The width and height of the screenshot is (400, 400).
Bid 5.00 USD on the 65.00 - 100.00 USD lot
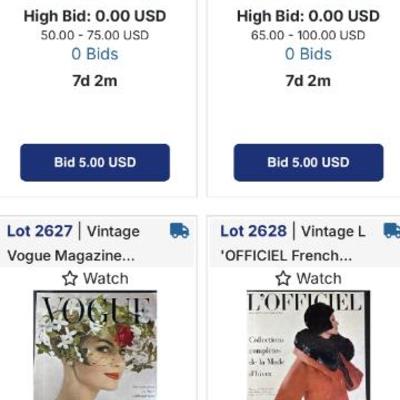click(308, 163)
